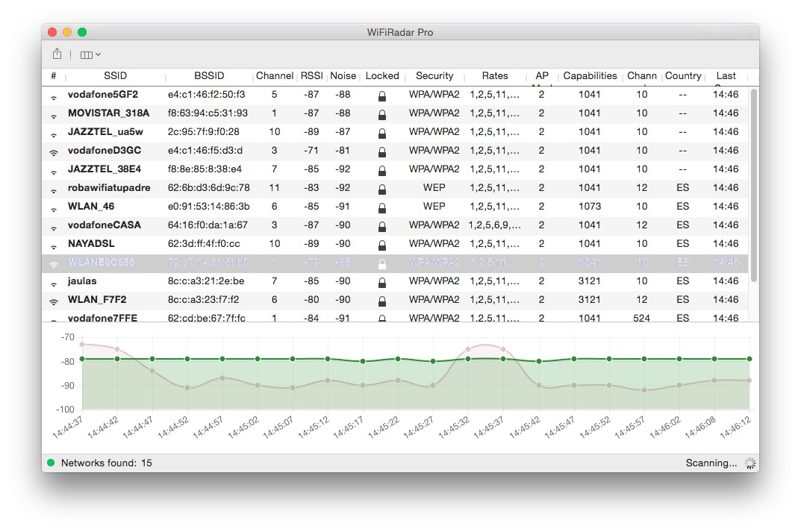Click the lock icon in MOVISTAR_318A row

[x=381, y=114]
